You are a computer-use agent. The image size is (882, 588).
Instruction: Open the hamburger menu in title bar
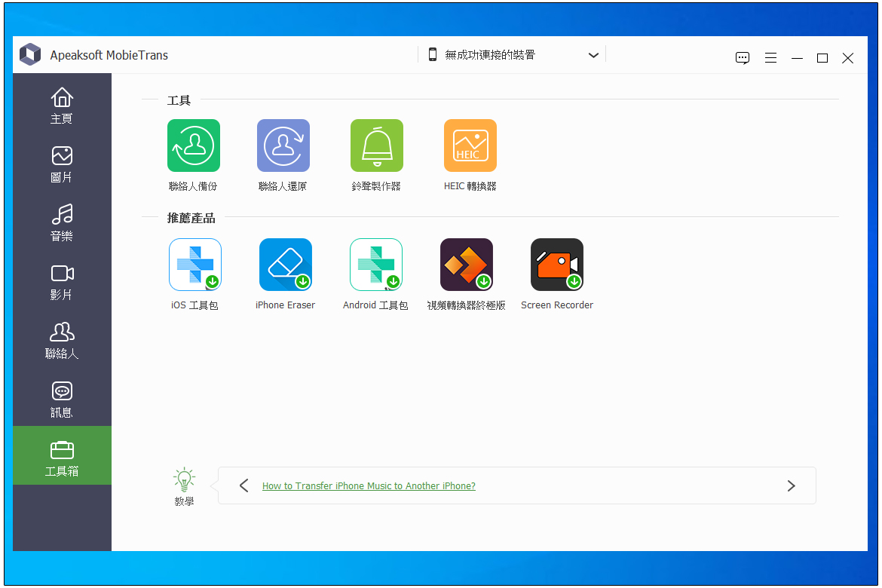[x=770, y=57]
